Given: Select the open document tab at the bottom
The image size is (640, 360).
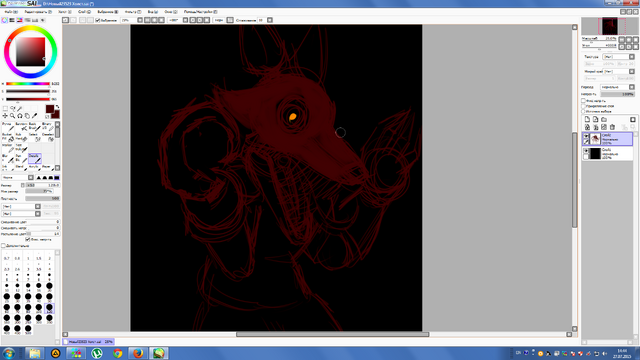Looking at the screenshot, I should tap(88, 342).
